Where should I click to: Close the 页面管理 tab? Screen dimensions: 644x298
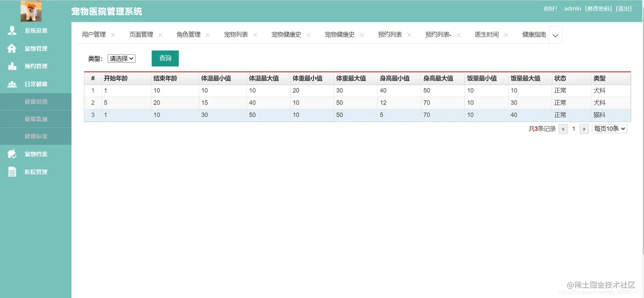pyautogui.click(x=160, y=35)
